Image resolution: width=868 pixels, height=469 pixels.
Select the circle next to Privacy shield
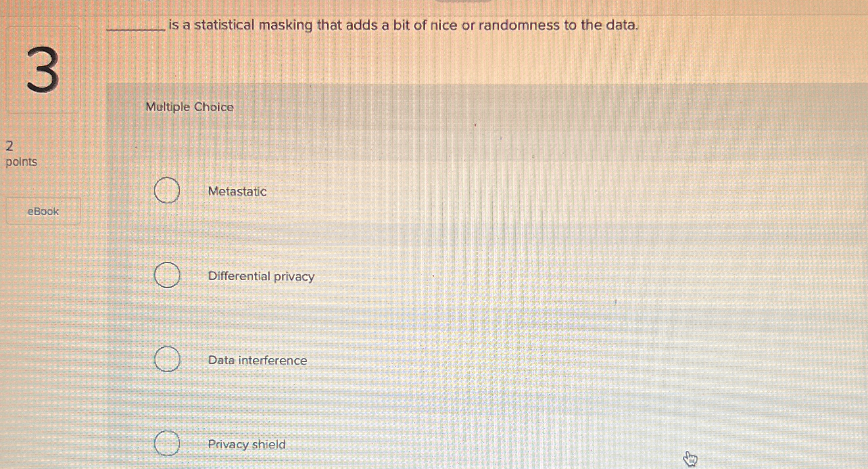(168, 444)
